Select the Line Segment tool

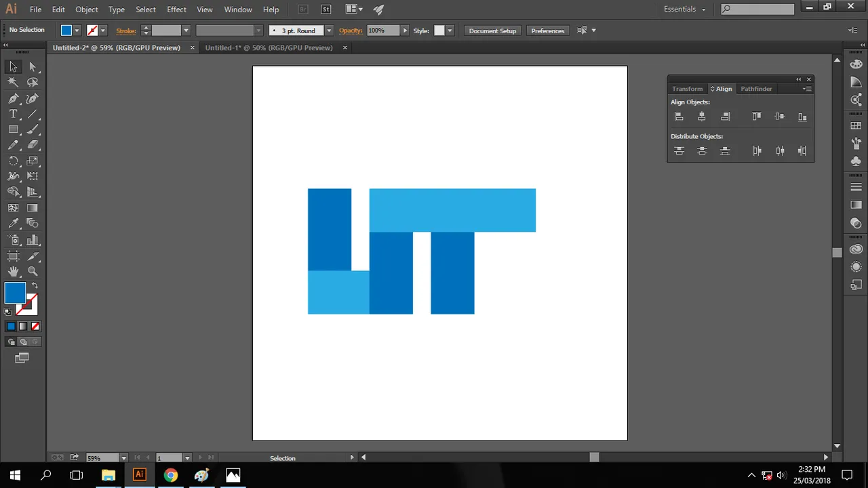tap(33, 114)
